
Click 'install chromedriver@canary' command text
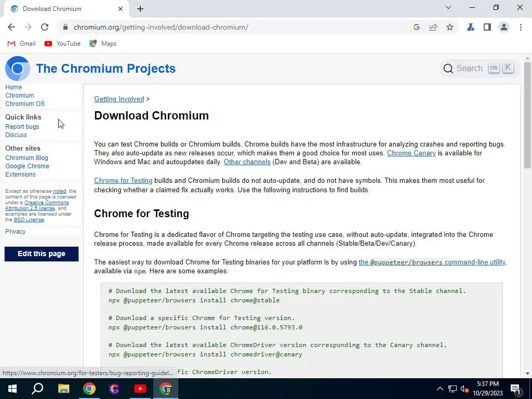point(251,354)
